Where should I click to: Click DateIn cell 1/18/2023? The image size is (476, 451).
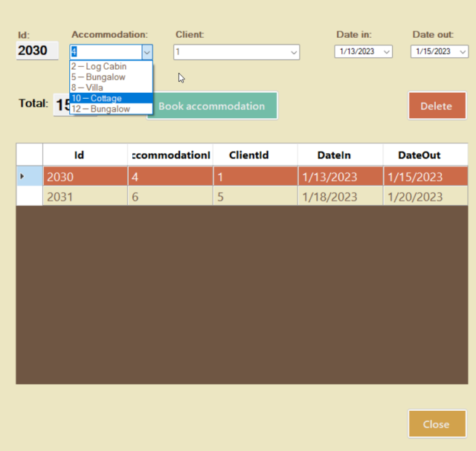point(341,196)
